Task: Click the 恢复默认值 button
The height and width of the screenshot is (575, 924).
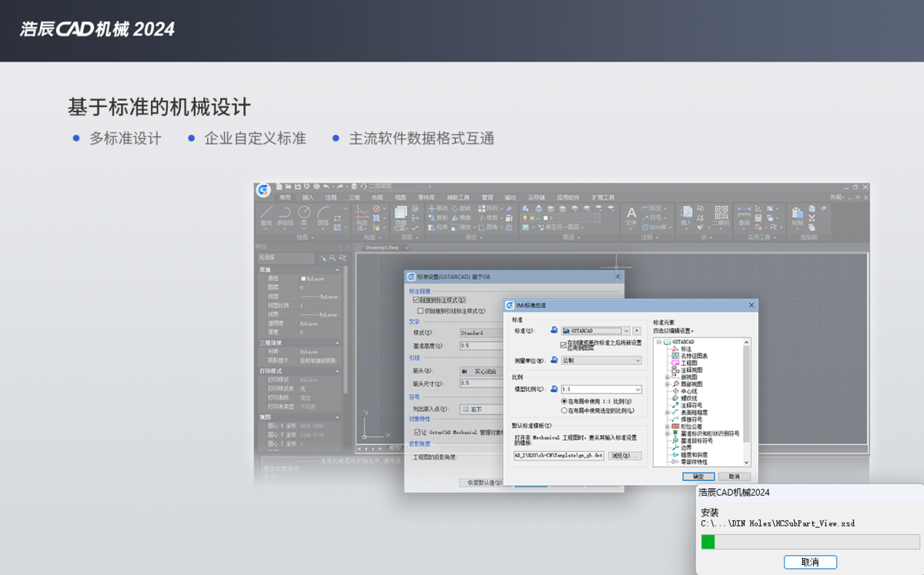Action: point(481,483)
